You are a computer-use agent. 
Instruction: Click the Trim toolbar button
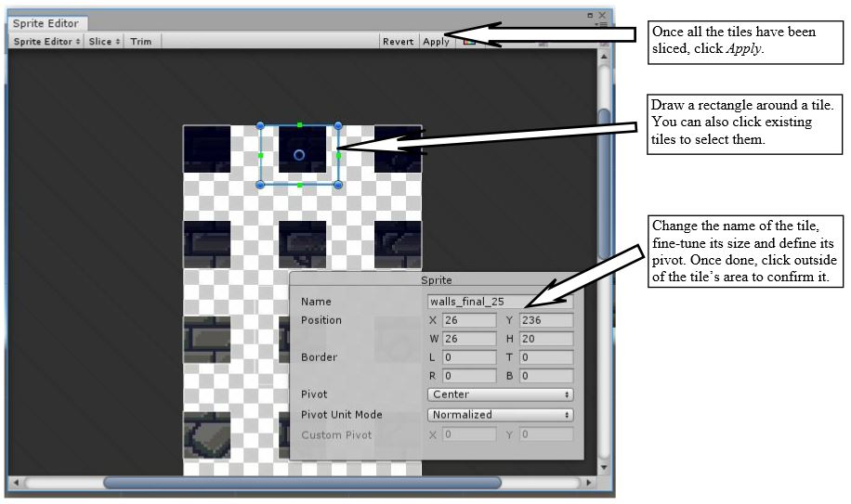point(141,41)
